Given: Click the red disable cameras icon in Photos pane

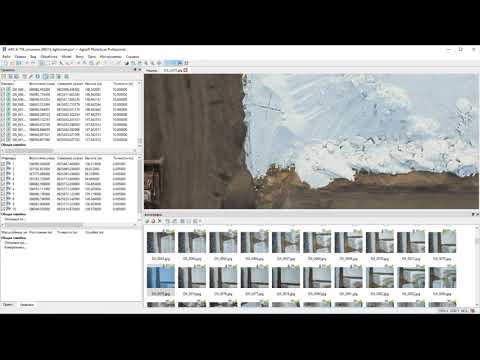Looking at the screenshot, I should [153, 221].
